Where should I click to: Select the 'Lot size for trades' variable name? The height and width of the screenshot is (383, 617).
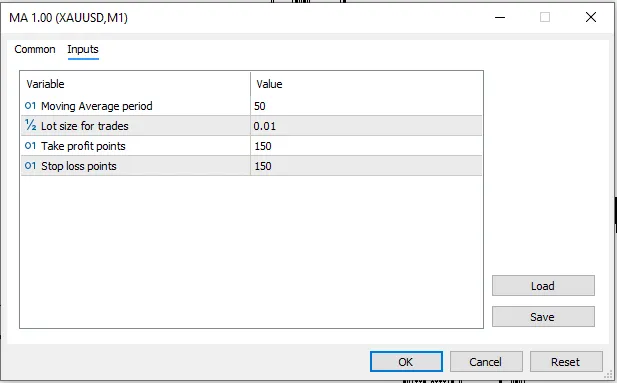tap(85, 126)
